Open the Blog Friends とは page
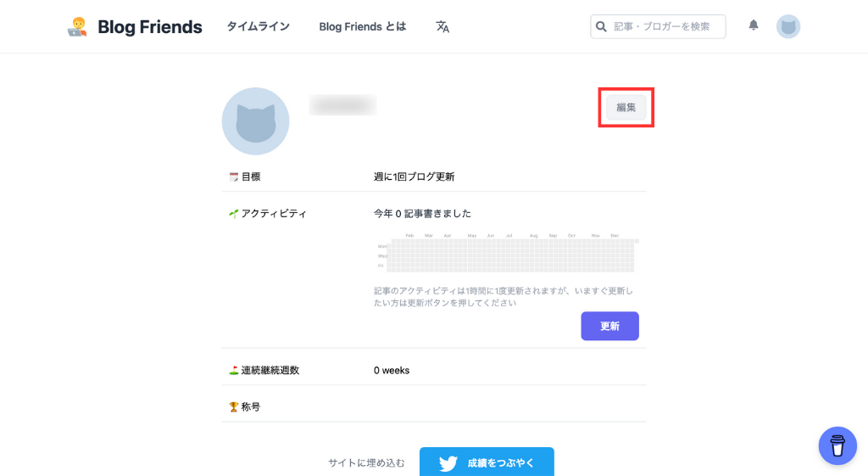Viewport: 868px width, 476px height. pyautogui.click(x=363, y=26)
